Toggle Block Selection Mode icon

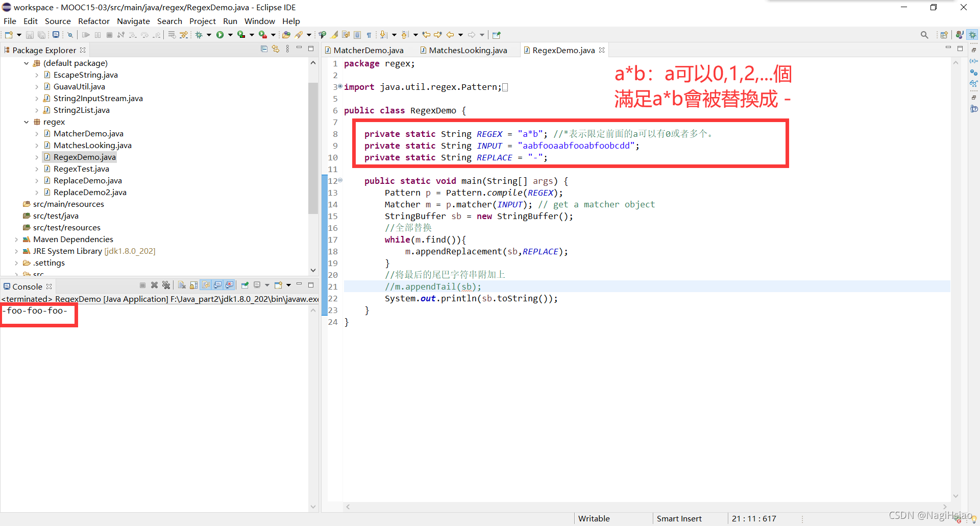tap(357, 35)
